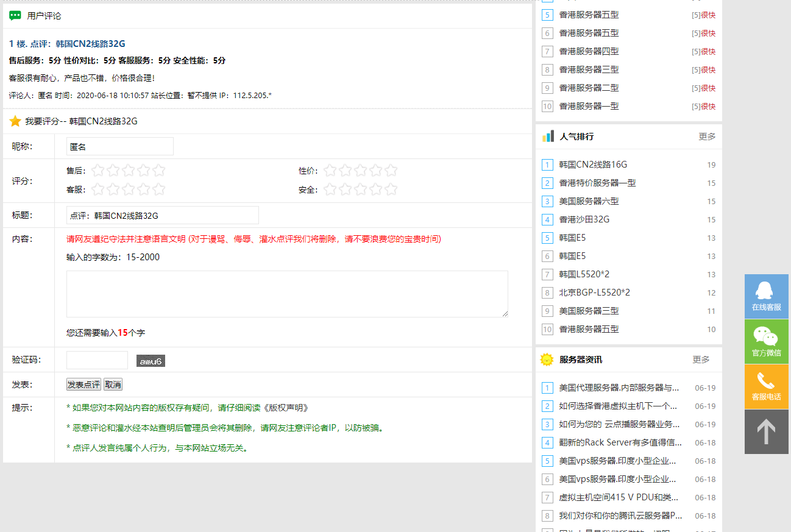Click the 内容 review text area
The height and width of the screenshot is (532, 791).
pyautogui.click(x=287, y=294)
